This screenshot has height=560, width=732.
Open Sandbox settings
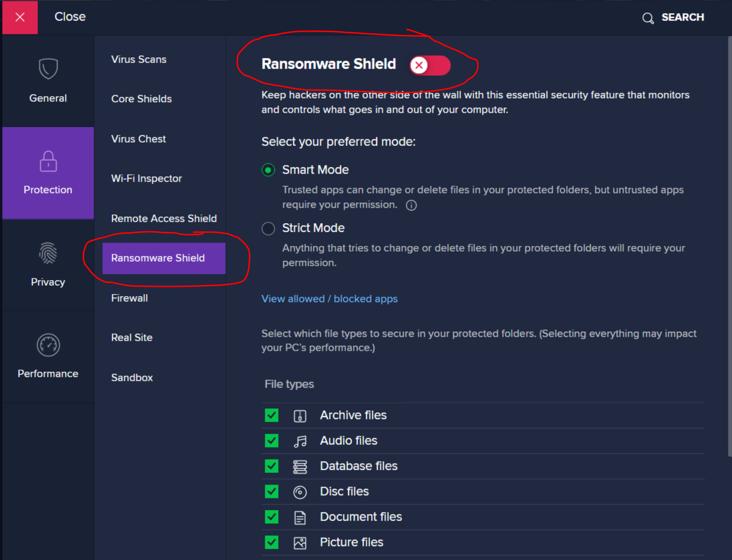(x=132, y=377)
